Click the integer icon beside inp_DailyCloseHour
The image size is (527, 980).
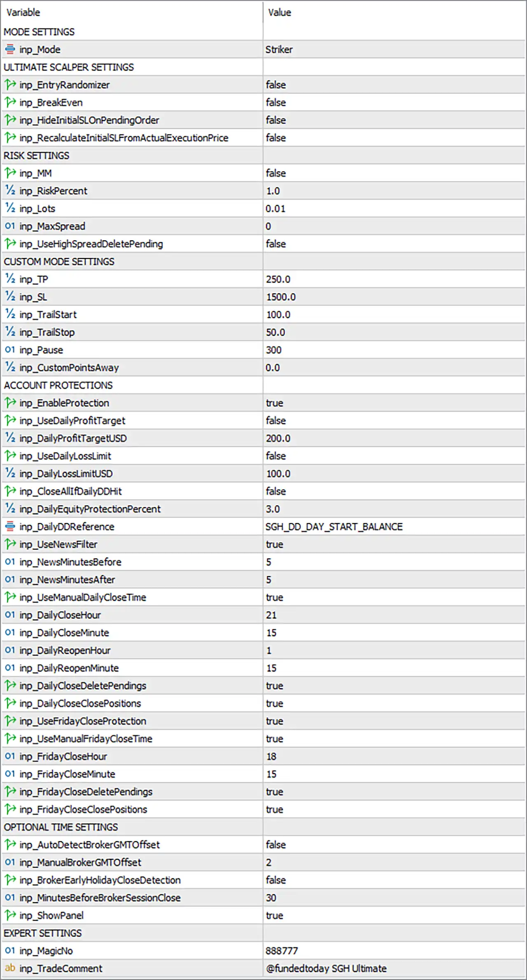[x=10, y=615]
